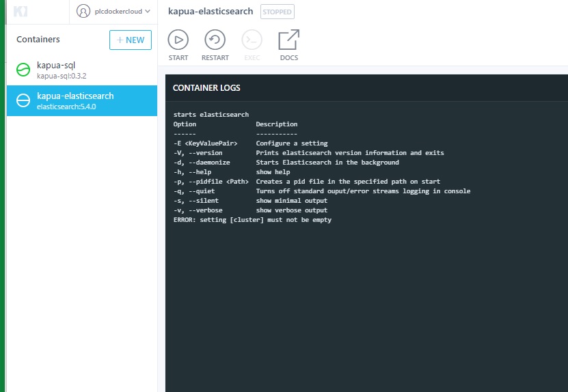
Task: Click the '-h, --help' log line
Action: point(232,172)
